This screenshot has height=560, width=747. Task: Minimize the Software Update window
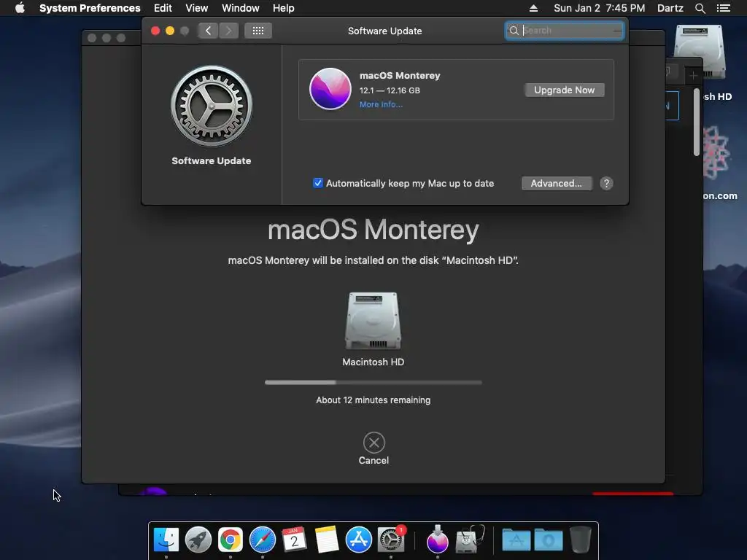[x=169, y=31]
